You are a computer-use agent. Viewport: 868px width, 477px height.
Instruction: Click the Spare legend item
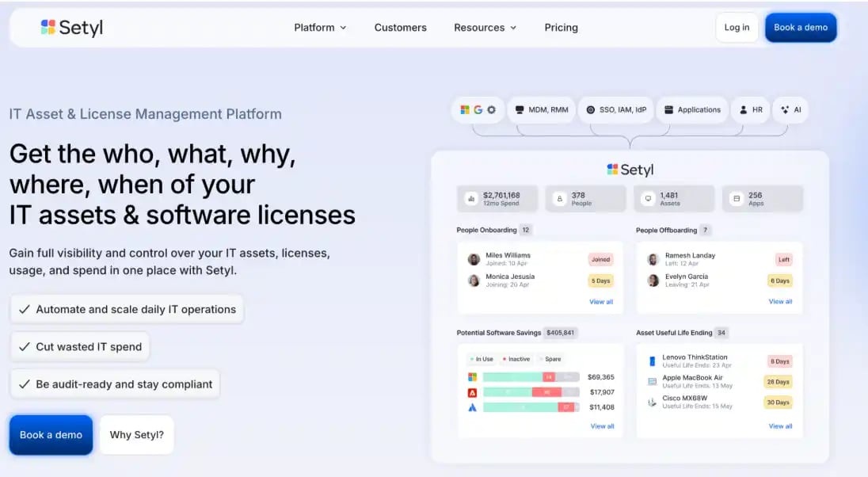550,359
